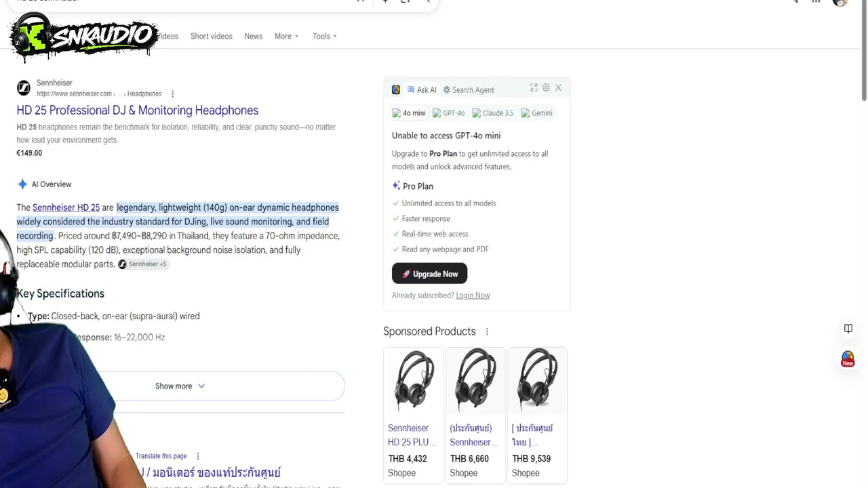Screen dimensions: 868x488
Task: Click the sennheiser.com URL breadcrumb
Action: (99, 94)
